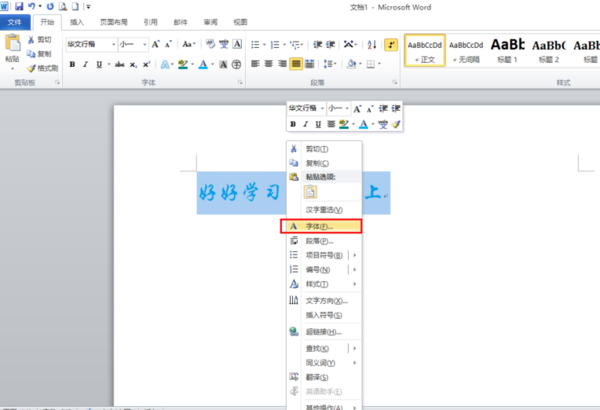Click Increase Indent icon in ribbon paragraph group
The height and width of the screenshot is (410, 600).
331,45
